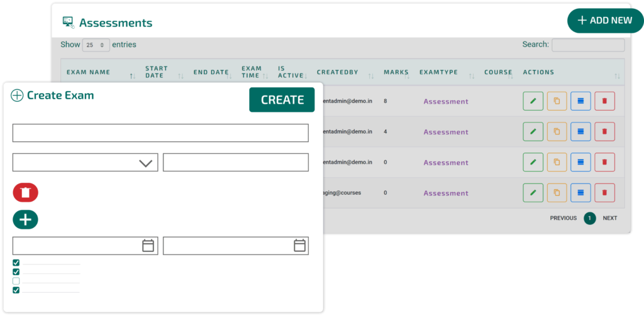
Task: Click the top text field in Create Exam
Action: (x=160, y=133)
